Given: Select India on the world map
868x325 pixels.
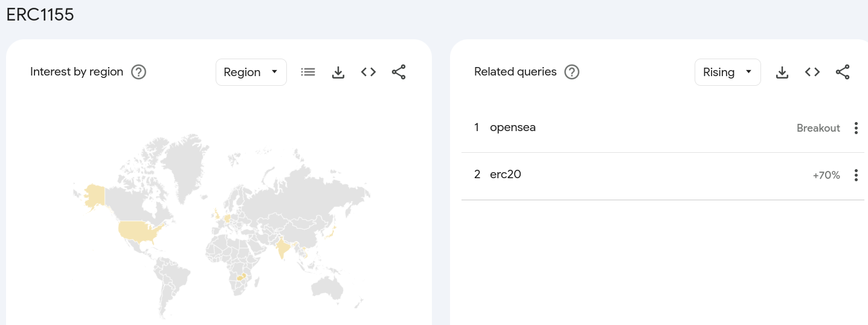Looking at the screenshot, I should click(x=283, y=248).
